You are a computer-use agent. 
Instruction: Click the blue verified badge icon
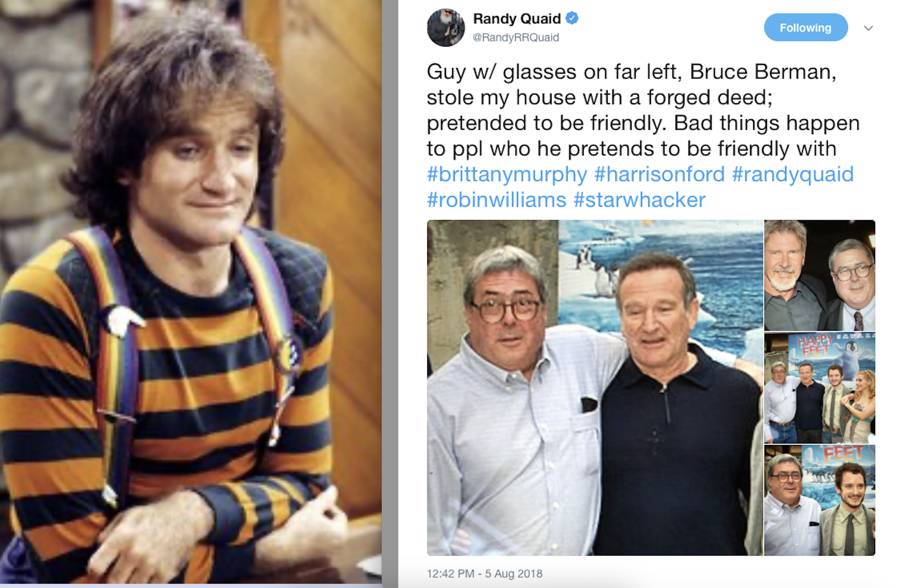pyautogui.click(x=572, y=18)
